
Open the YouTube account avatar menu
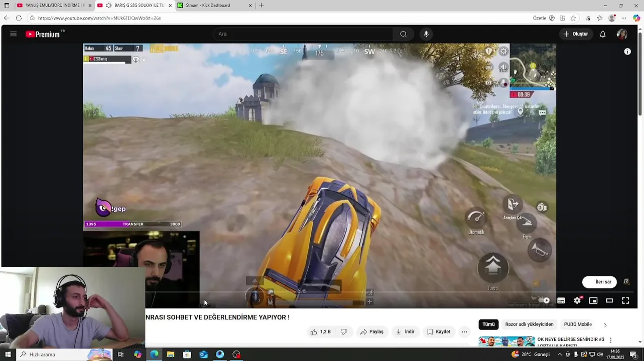[x=622, y=34]
